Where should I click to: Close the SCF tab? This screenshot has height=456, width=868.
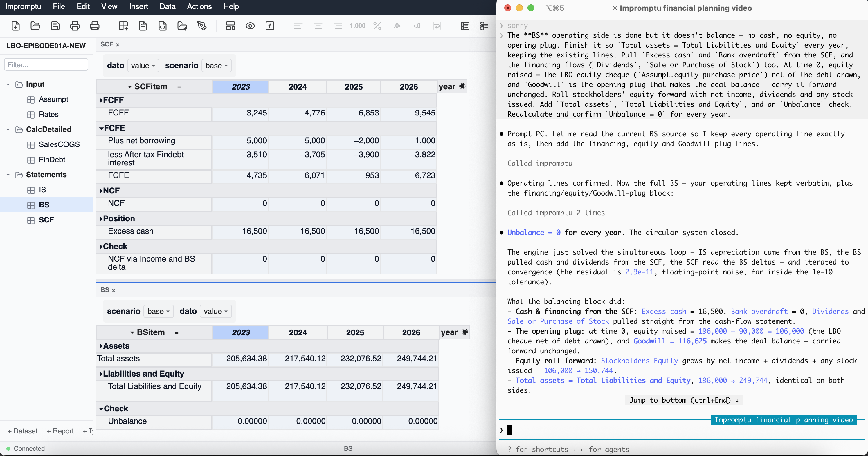[x=118, y=45]
